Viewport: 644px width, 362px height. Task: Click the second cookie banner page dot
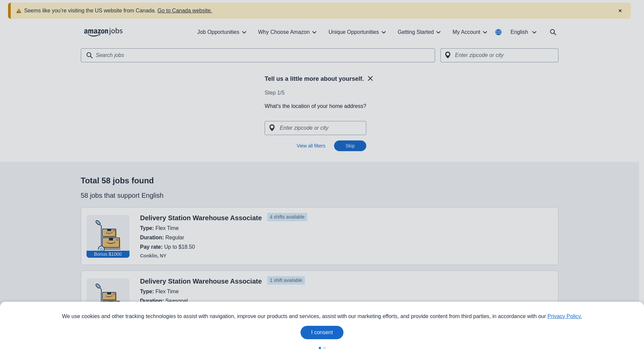324,348
